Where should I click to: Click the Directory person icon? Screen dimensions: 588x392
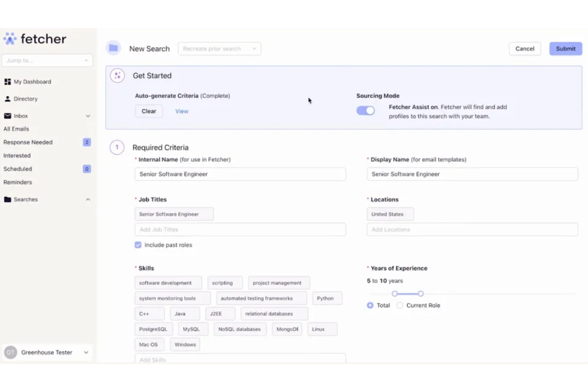coord(7,98)
